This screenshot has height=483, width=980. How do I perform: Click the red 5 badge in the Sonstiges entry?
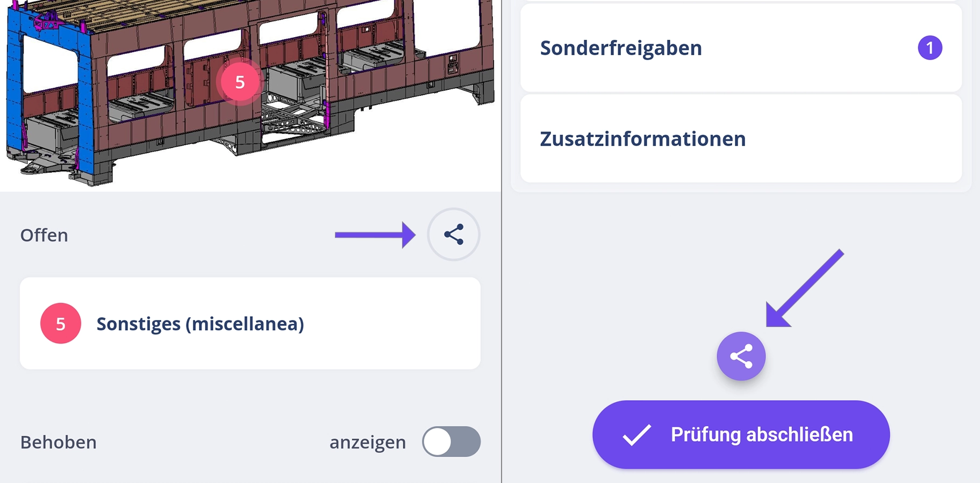(61, 323)
